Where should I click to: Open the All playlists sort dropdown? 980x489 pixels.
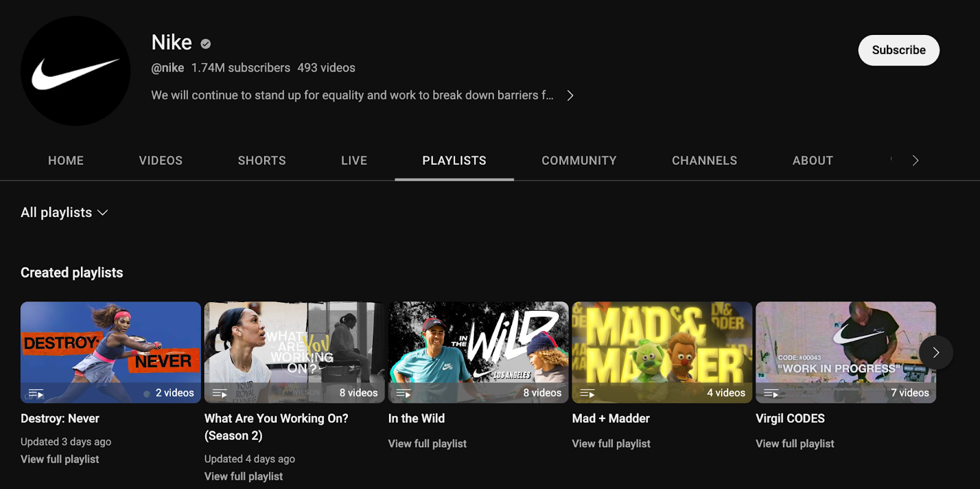tap(64, 213)
